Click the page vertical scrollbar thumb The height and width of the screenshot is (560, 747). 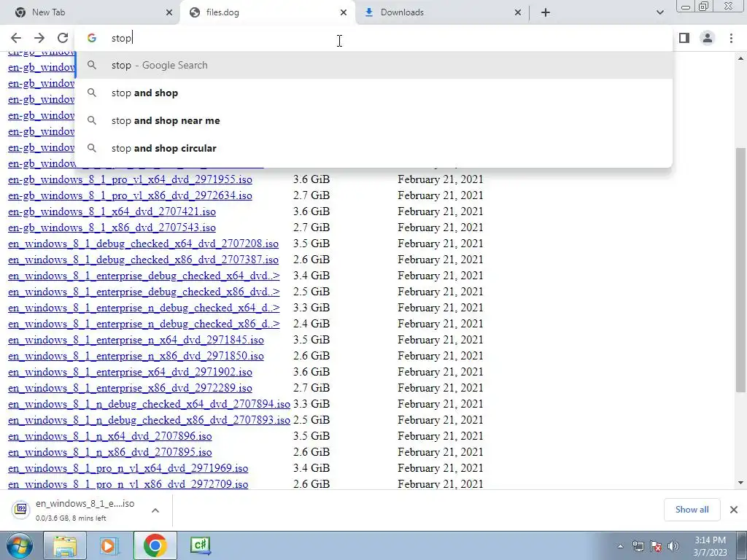click(x=741, y=270)
